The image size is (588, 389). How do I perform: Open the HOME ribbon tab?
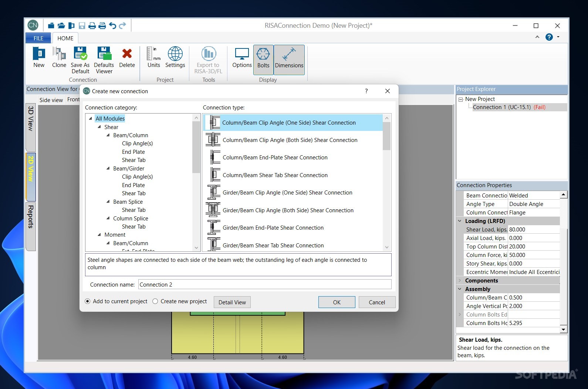click(65, 38)
